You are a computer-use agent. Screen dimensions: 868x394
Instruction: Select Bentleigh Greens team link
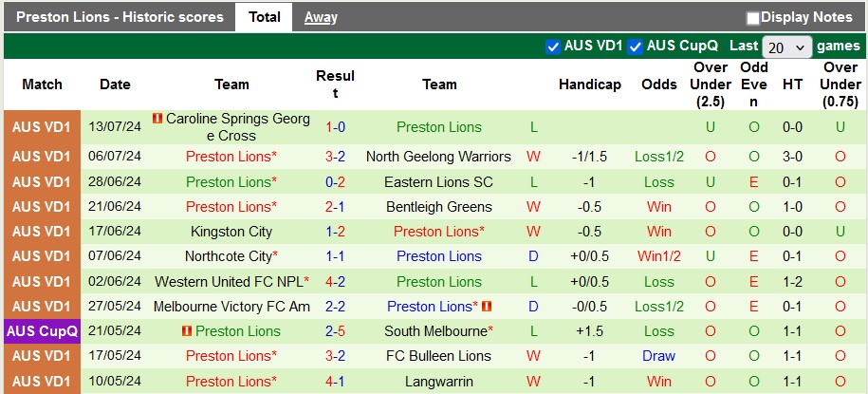(x=438, y=207)
